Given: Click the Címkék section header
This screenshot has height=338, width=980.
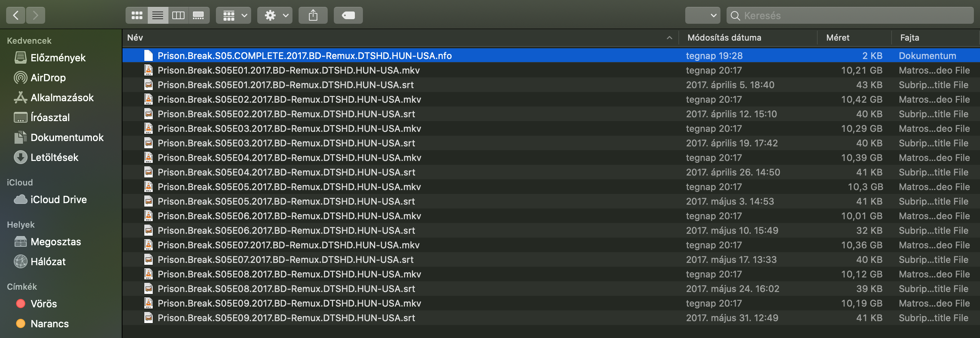Looking at the screenshot, I should point(22,287).
